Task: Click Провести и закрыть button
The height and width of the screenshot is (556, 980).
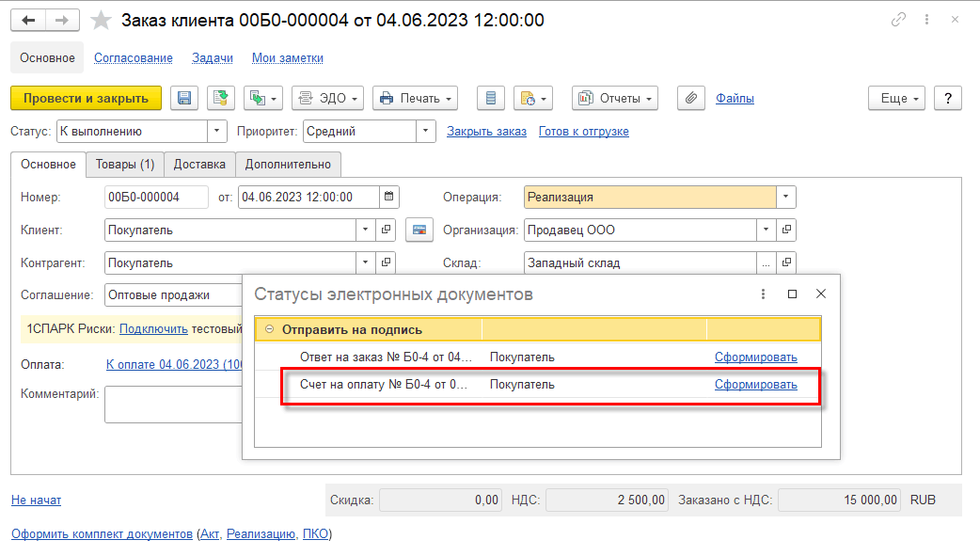Action: coord(87,98)
